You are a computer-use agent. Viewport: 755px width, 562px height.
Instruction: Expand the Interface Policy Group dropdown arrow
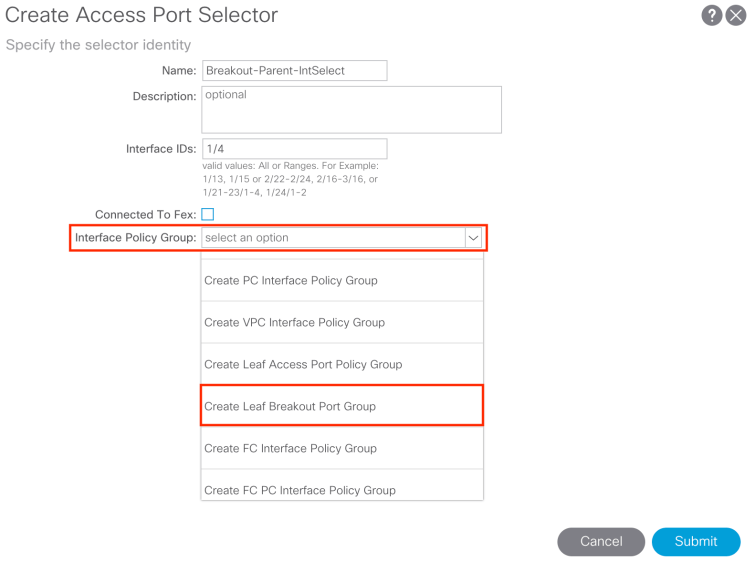point(474,238)
